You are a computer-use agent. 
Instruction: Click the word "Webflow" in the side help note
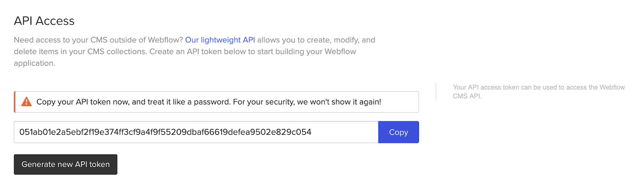[612, 87]
